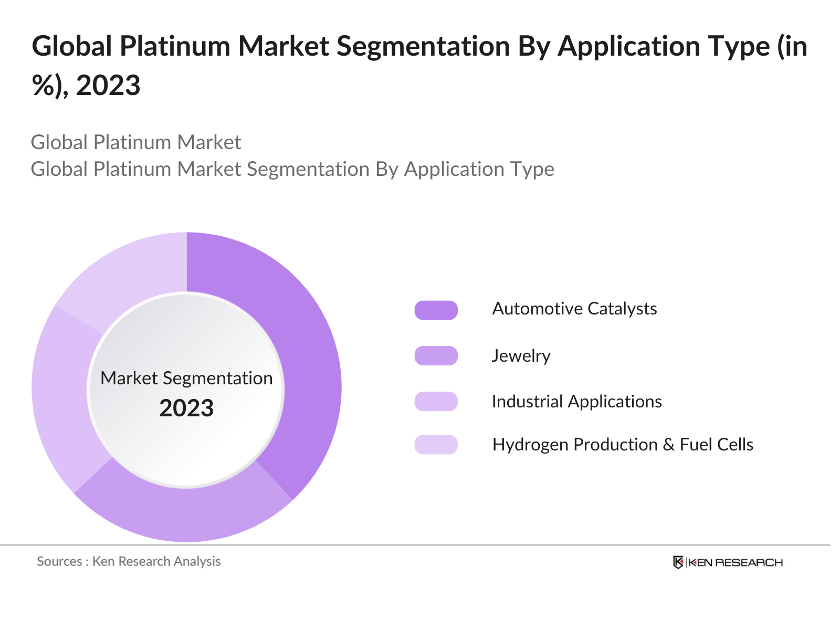Toggle the Industrial Applications series visibility
The height and width of the screenshot is (630, 840).
tap(435, 401)
